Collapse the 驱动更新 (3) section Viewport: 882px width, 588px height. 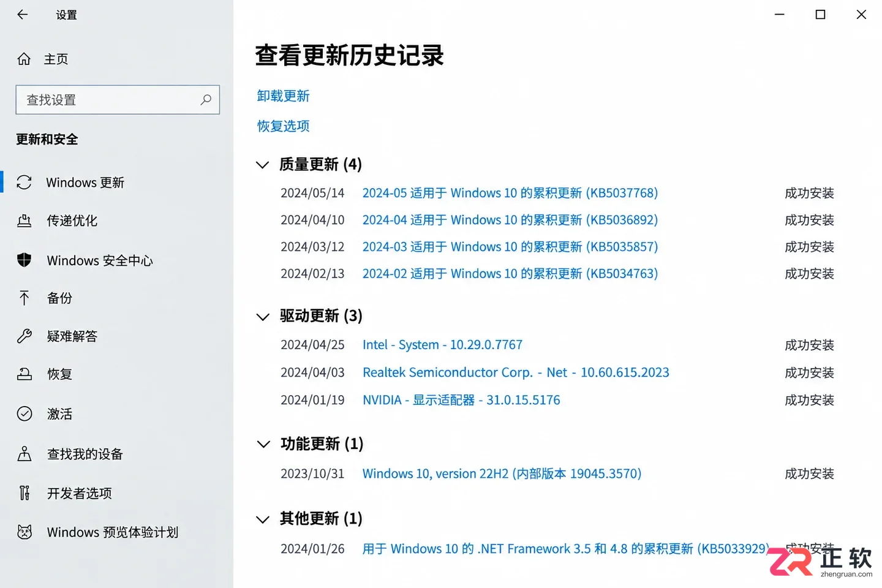point(263,317)
